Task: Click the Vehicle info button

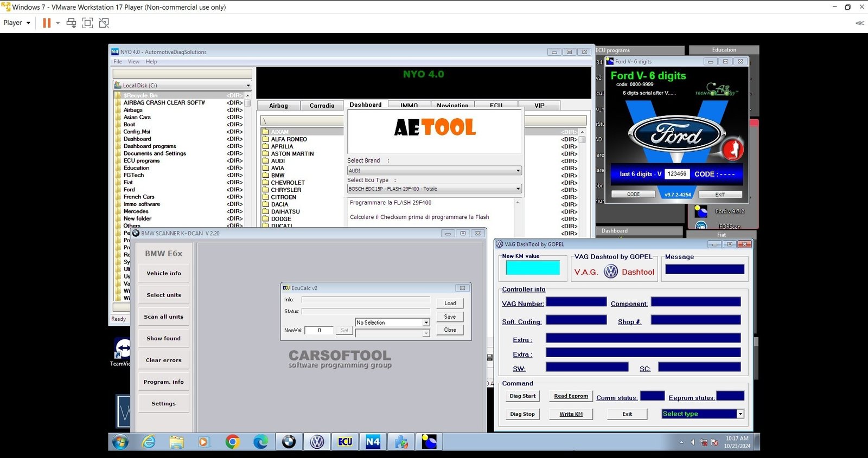Action: point(164,273)
